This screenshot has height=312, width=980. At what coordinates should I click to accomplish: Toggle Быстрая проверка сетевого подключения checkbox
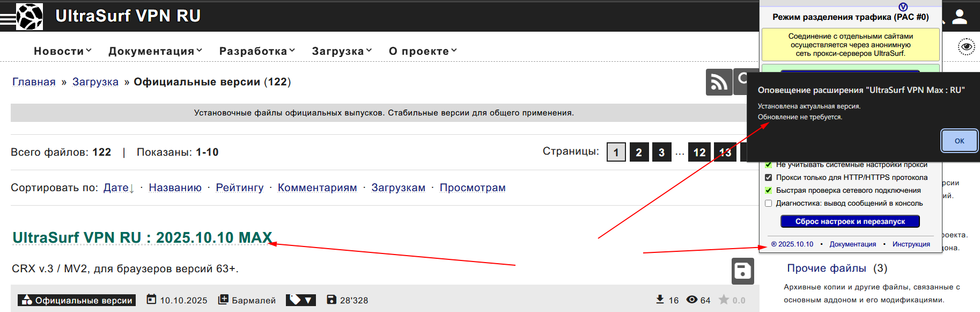tap(769, 190)
